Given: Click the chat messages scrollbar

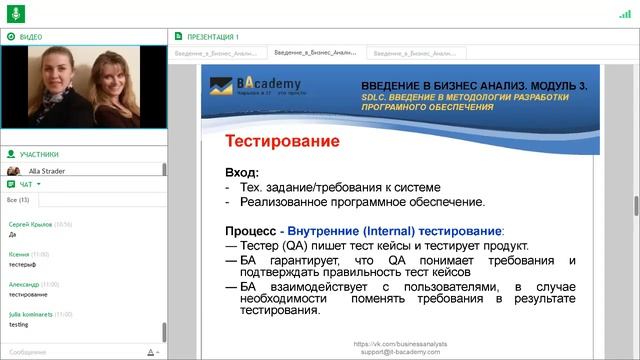Looking at the screenshot, I should click(164, 332).
